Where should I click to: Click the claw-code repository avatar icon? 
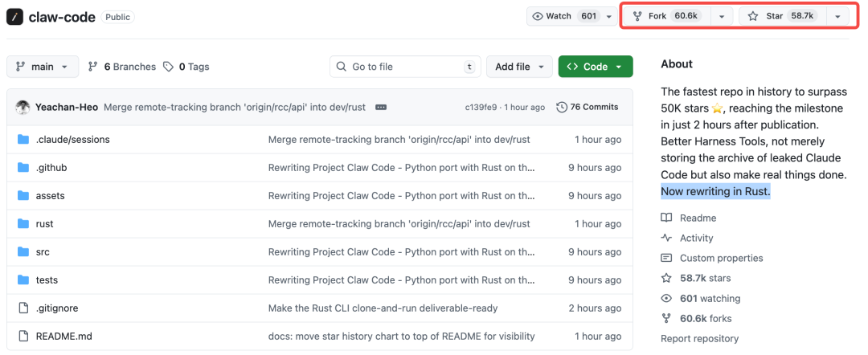14,16
